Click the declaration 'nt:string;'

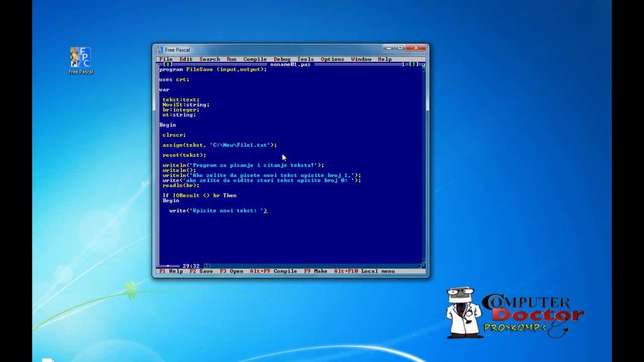click(x=179, y=115)
